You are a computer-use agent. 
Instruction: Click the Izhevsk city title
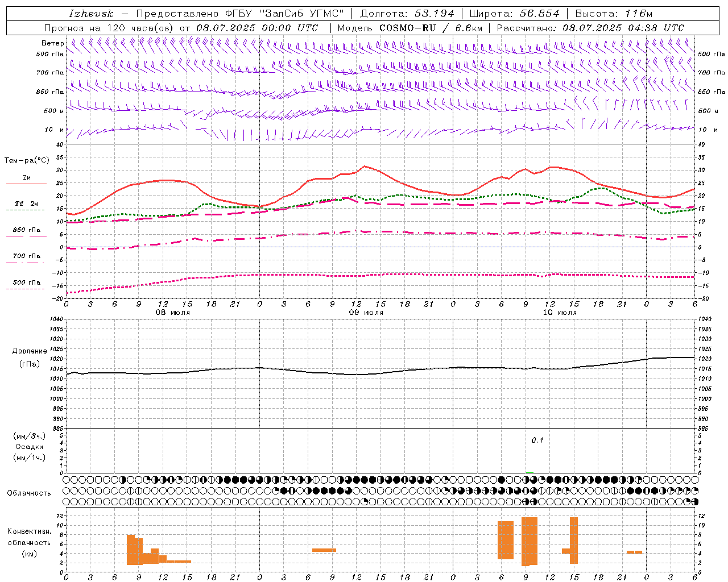pos(91,14)
